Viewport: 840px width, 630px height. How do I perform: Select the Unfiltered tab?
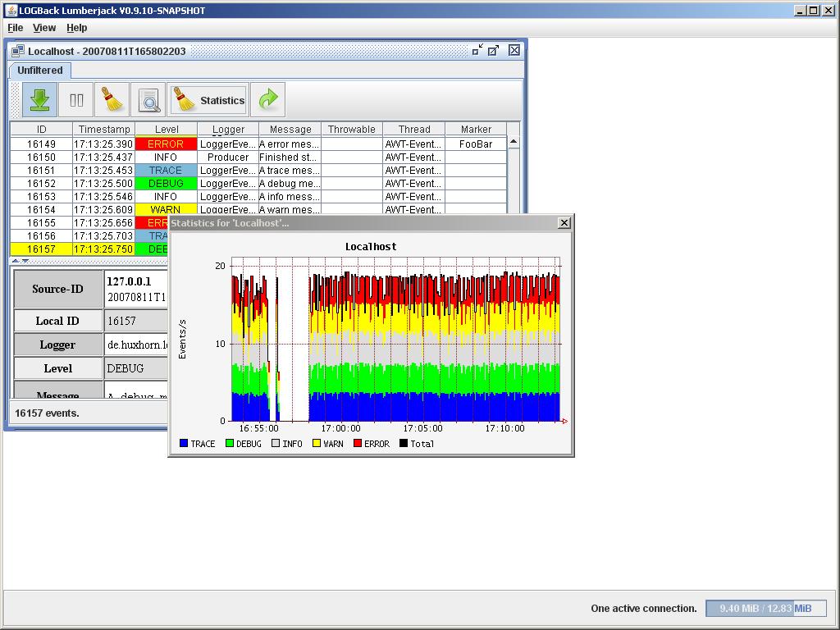point(40,71)
